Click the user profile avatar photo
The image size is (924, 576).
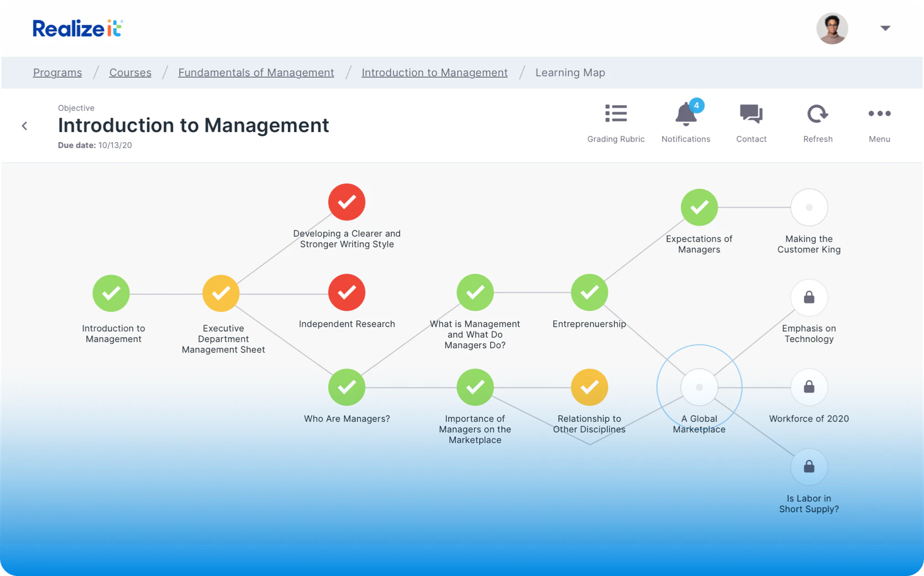(x=832, y=28)
